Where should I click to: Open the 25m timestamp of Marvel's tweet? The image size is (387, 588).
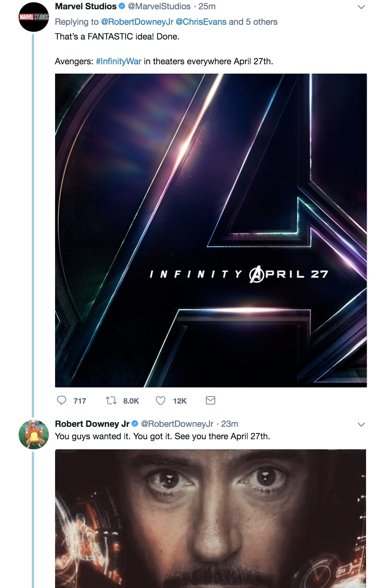(x=207, y=7)
